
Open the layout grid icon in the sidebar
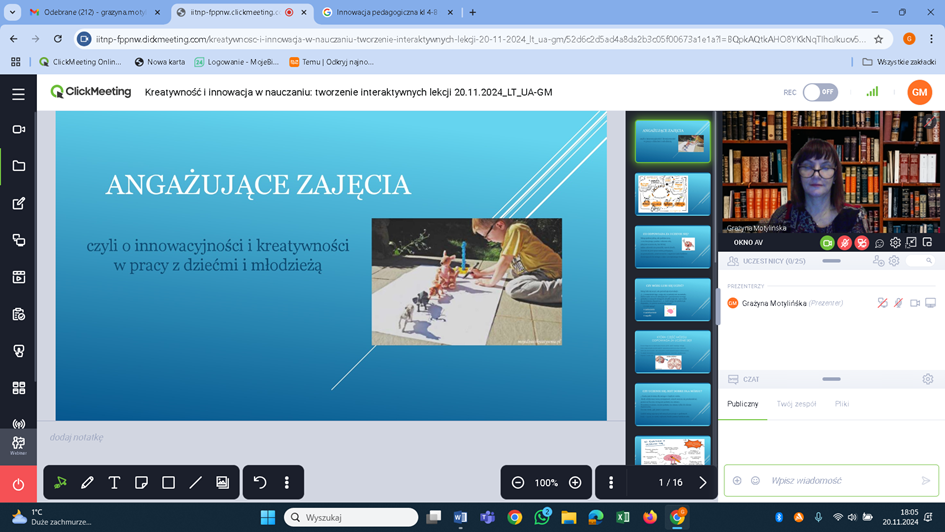(18, 388)
